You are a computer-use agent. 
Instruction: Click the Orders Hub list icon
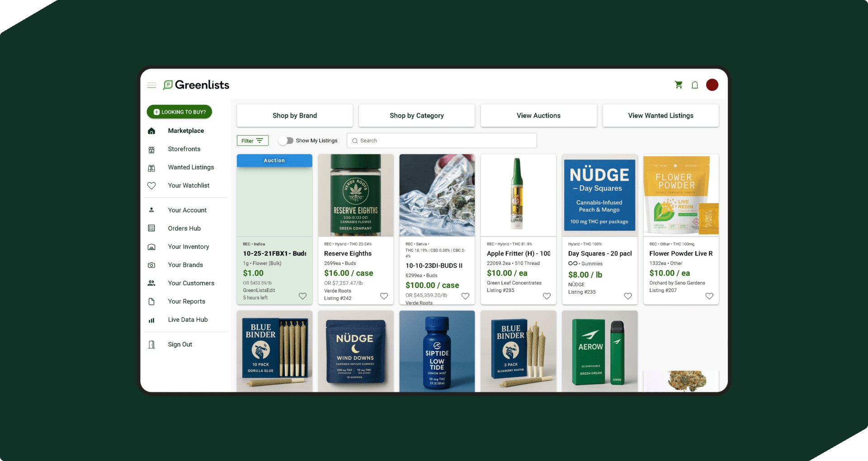(x=151, y=228)
